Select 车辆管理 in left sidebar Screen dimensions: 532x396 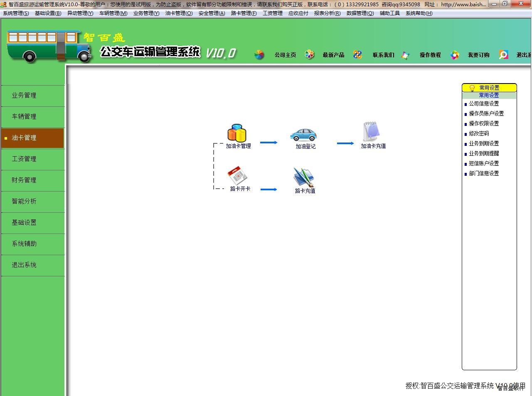click(32, 117)
